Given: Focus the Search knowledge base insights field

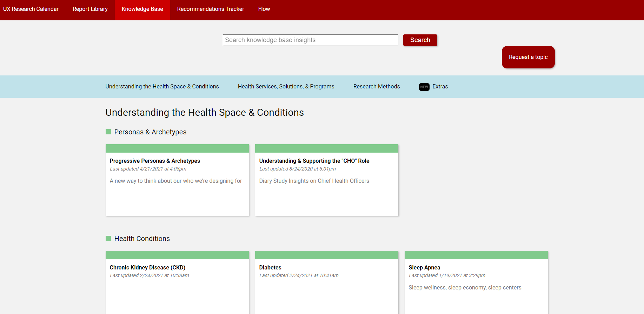Looking at the screenshot, I should [311, 40].
